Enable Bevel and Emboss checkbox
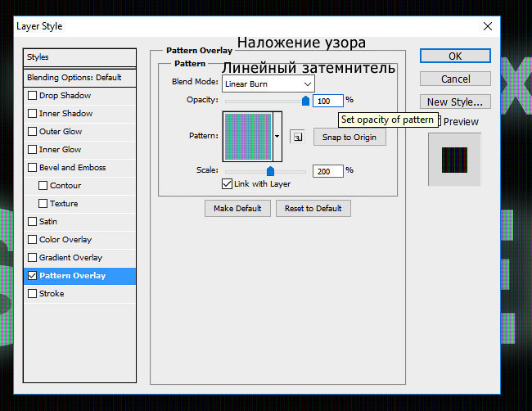The image size is (532, 411). (32, 167)
